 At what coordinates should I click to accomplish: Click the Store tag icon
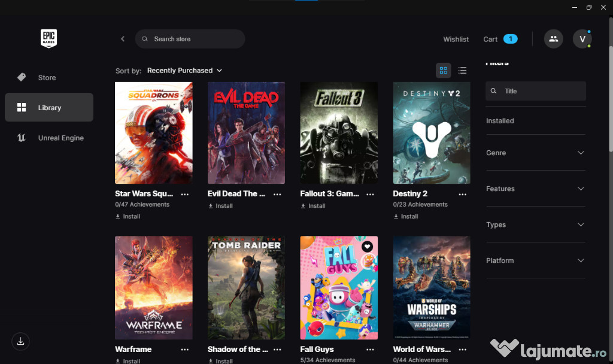pos(22,77)
